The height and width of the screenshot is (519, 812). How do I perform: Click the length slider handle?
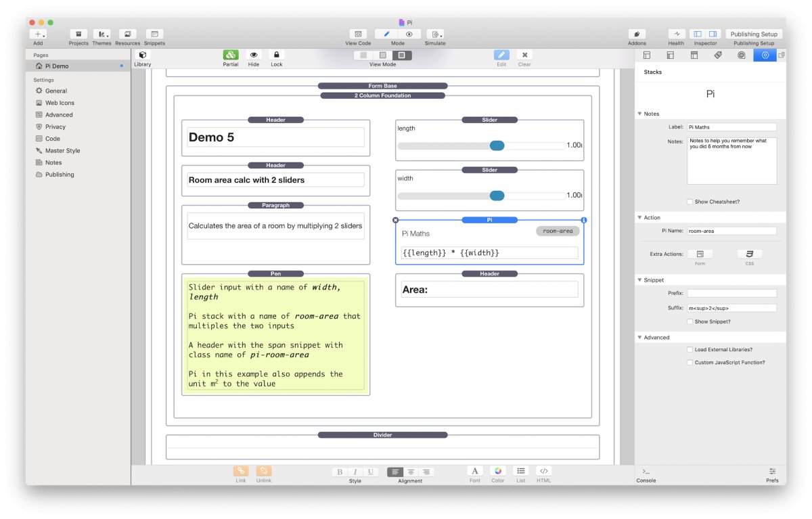pos(497,145)
